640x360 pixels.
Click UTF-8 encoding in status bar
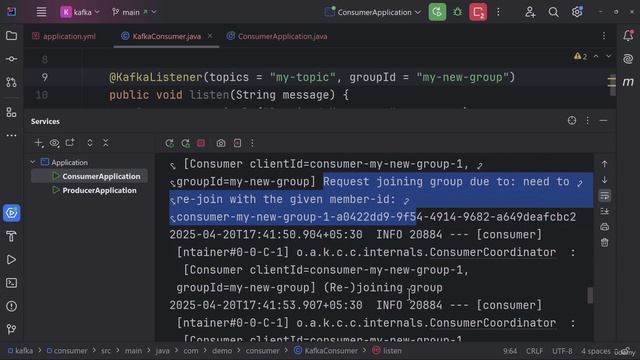pyautogui.click(x=562, y=351)
